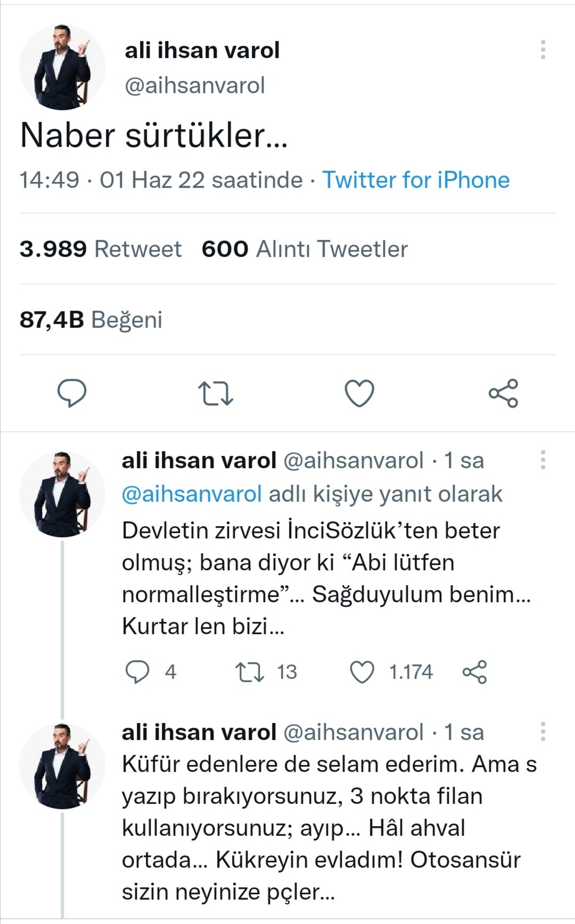Share the "Devletin zirvesi" reply tweet
575x924 pixels.
474,671
